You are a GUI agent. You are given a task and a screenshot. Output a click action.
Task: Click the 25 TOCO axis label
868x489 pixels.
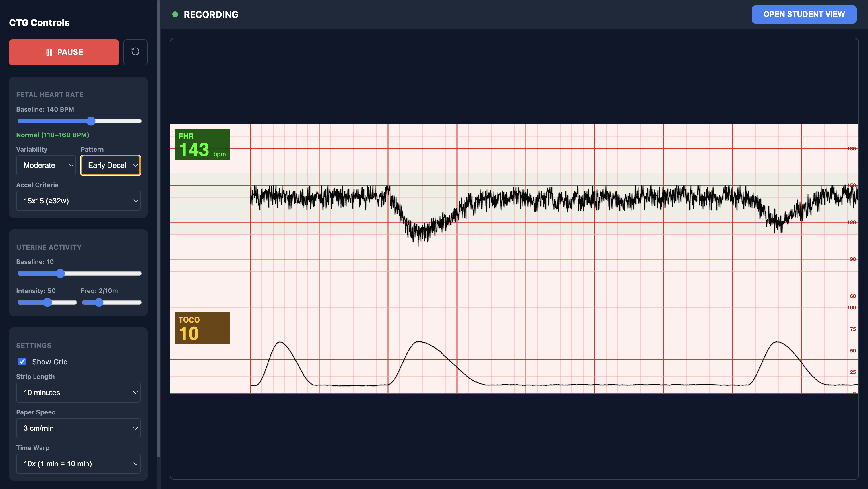point(853,372)
